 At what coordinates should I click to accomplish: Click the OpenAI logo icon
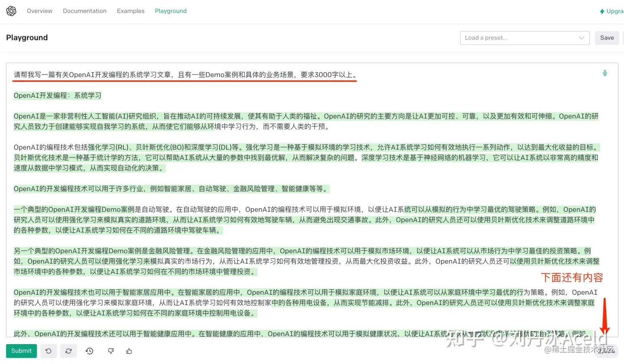point(11,11)
